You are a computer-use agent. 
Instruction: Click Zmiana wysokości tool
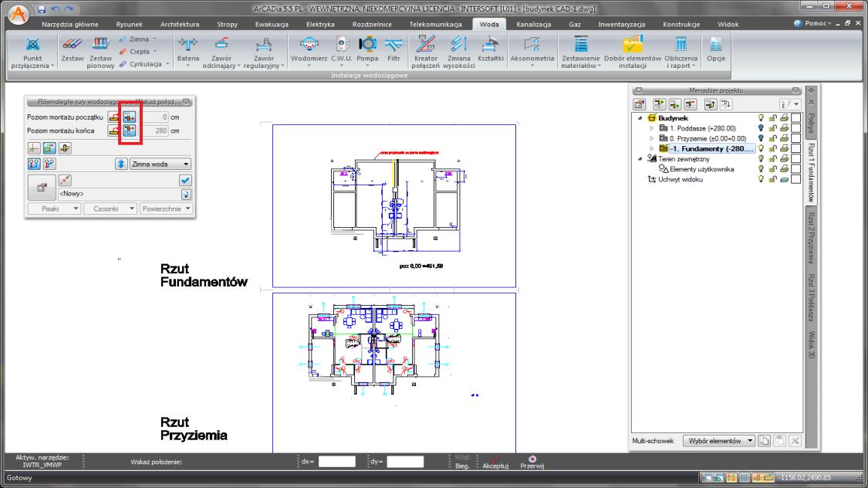(x=459, y=53)
